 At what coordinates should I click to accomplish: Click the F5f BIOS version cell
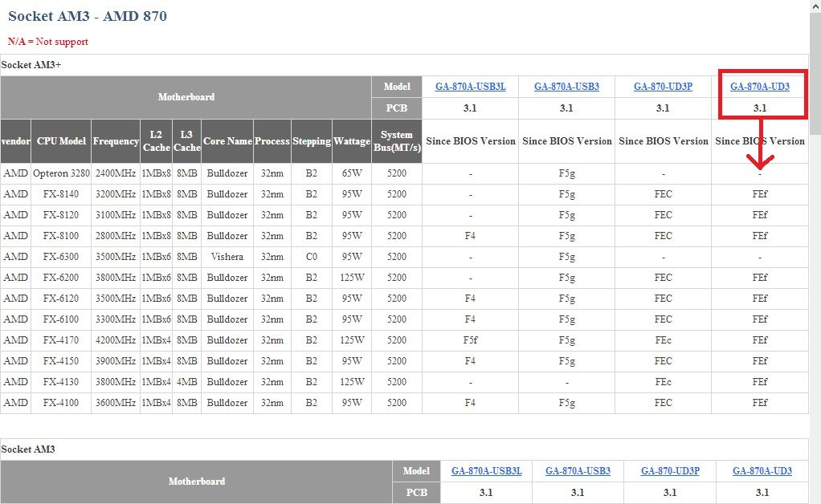pyautogui.click(x=470, y=340)
